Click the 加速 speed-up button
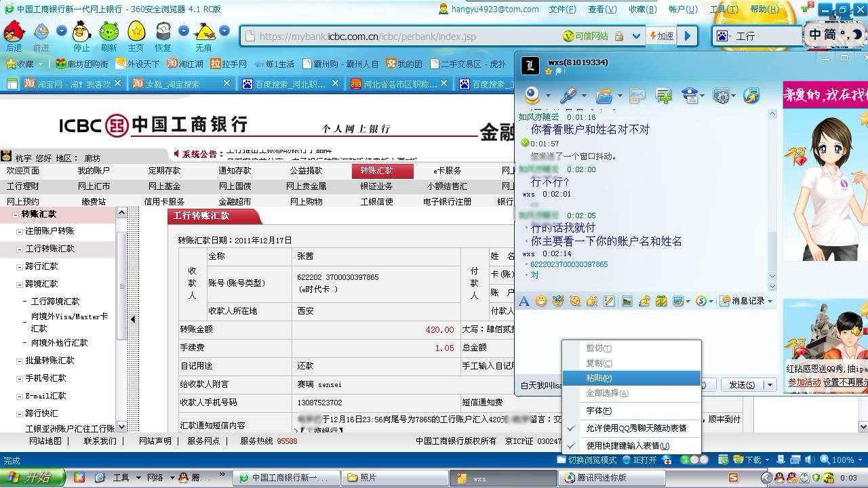The height and width of the screenshot is (488, 868). (661, 36)
